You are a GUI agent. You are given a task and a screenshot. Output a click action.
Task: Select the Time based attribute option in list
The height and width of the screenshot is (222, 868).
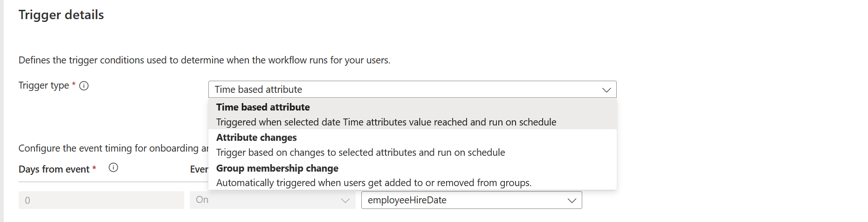point(263,107)
